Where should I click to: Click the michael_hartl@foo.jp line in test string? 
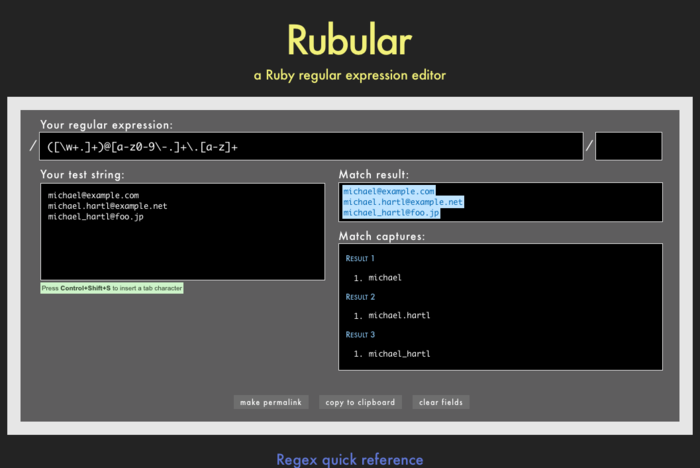[96, 216]
